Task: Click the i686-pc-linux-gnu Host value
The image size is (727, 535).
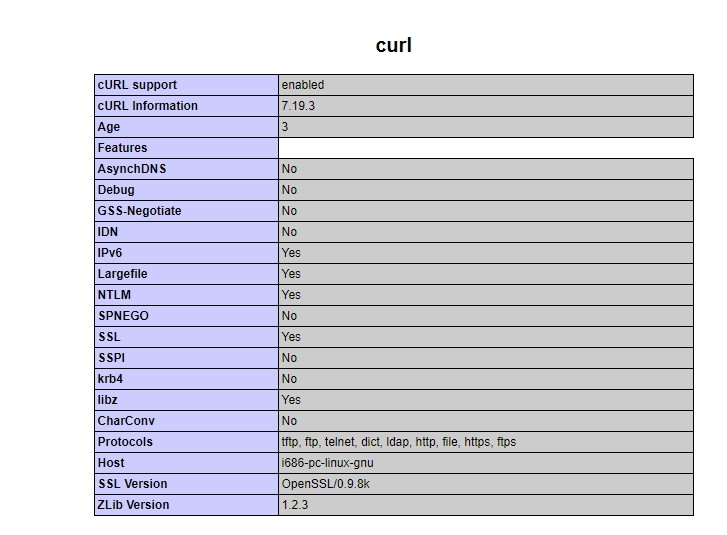Action: click(x=327, y=463)
